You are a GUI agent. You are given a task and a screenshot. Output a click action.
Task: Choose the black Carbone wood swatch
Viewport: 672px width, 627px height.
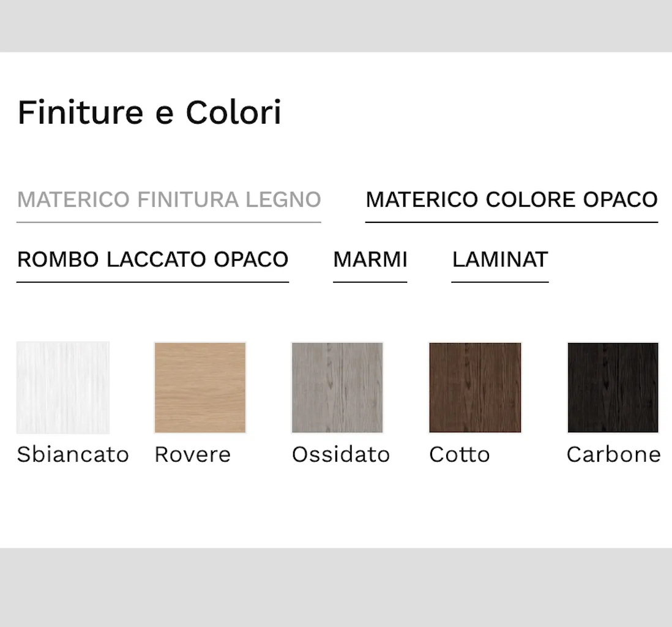point(613,388)
